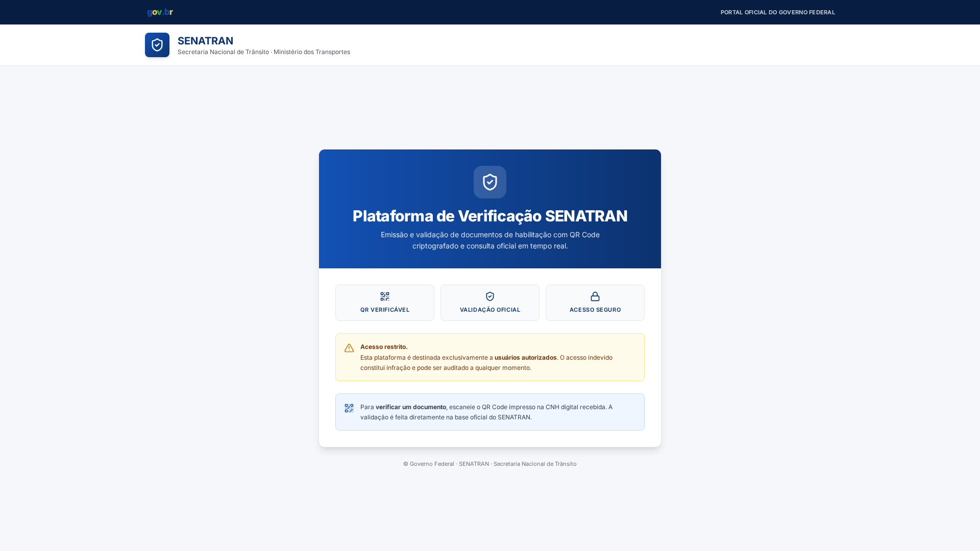Click the gov.br logo in top bar
This screenshot has height=551, width=980.
pos(160,12)
